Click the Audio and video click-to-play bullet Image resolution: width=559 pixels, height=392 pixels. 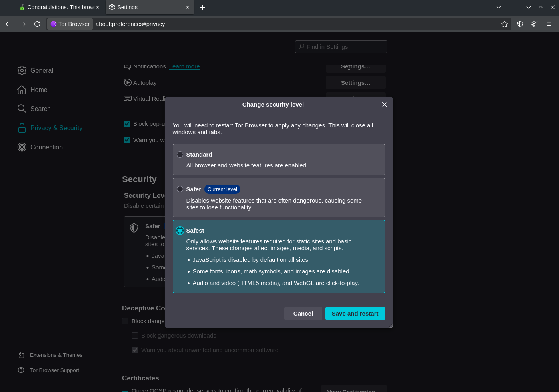coord(276,283)
